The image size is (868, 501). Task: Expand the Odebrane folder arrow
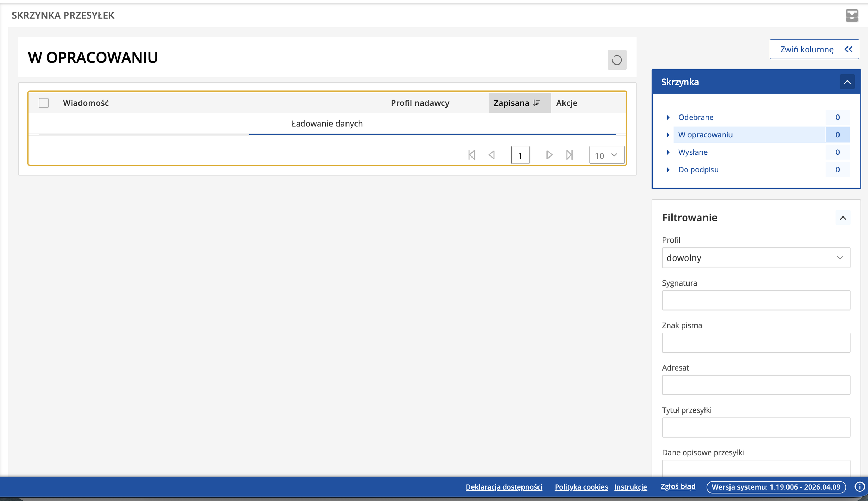click(668, 117)
